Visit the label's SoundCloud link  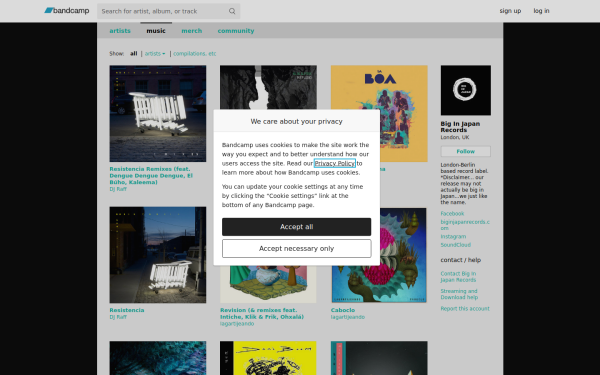(455, 245)
